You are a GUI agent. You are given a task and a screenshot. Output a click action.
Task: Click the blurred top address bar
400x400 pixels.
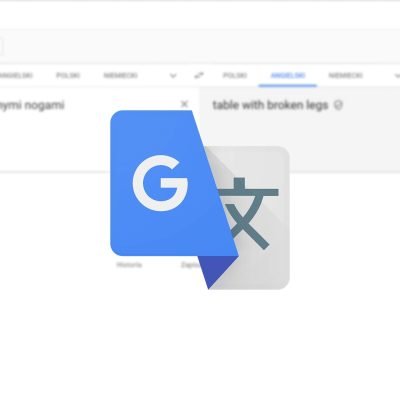coord(200,46)
